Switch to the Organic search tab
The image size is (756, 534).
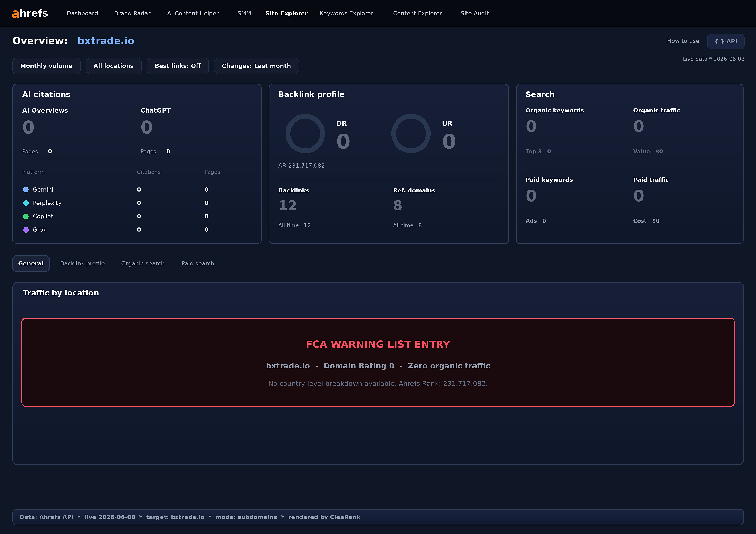click(143, 263)
